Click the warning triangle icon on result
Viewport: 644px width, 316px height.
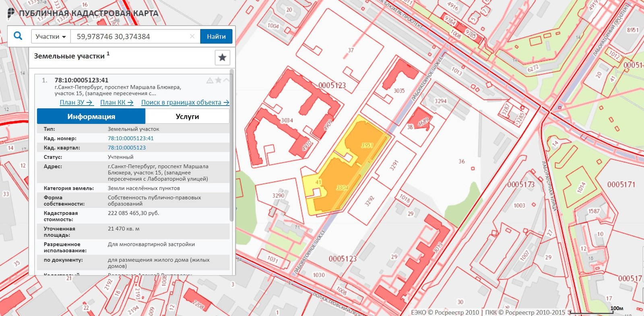click(x=210, y=80)
